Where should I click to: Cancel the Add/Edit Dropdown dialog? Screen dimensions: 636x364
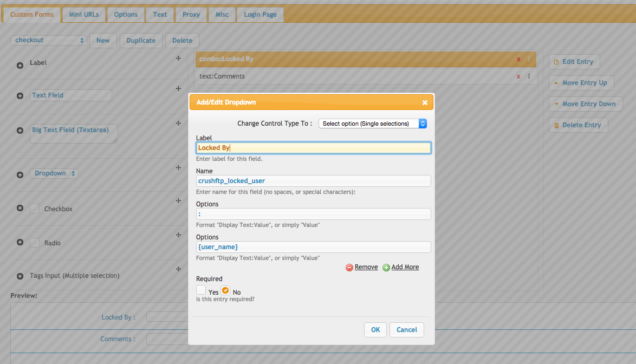coord(407,330)
